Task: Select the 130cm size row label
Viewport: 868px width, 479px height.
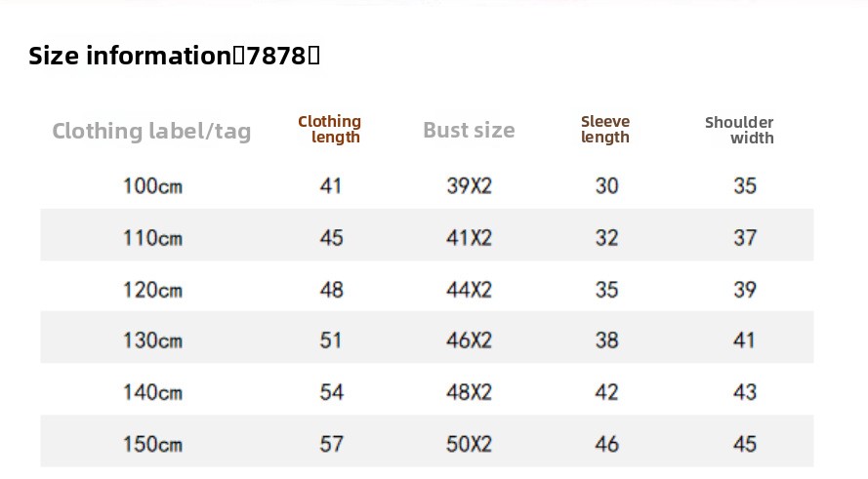Action: coord(152,340)
